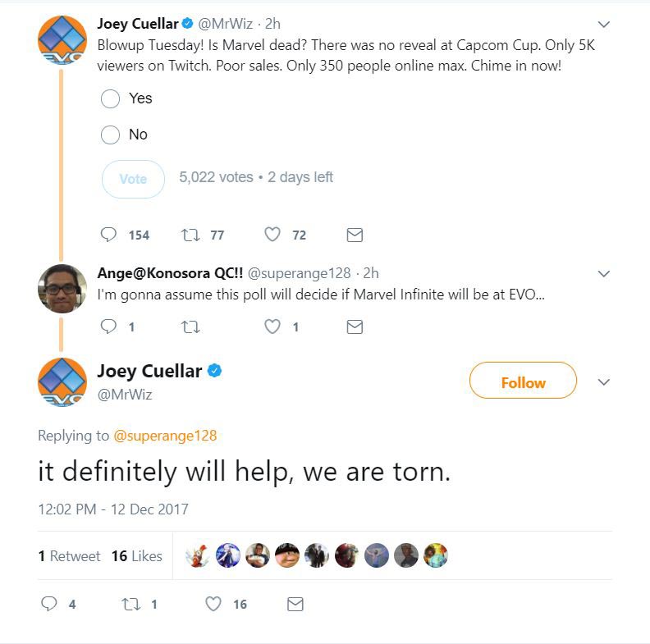Open options chevron beside the Follow button
650x644 pixels.
pos(603,382)
